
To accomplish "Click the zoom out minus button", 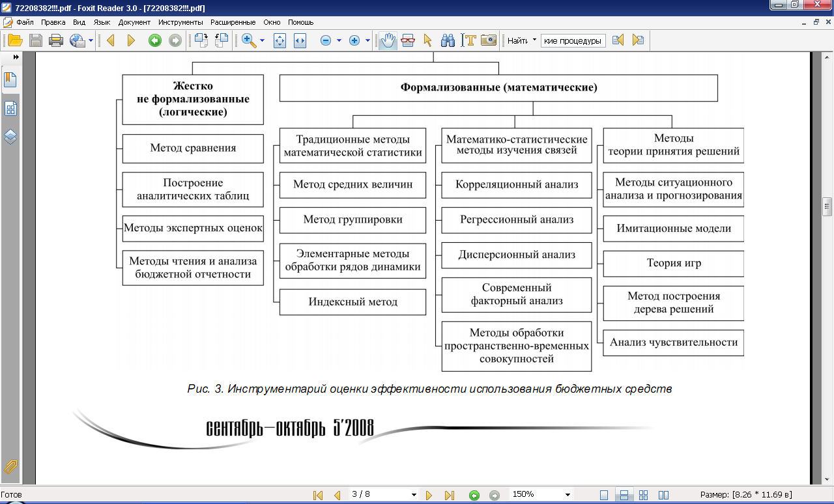I will point(326,40).
